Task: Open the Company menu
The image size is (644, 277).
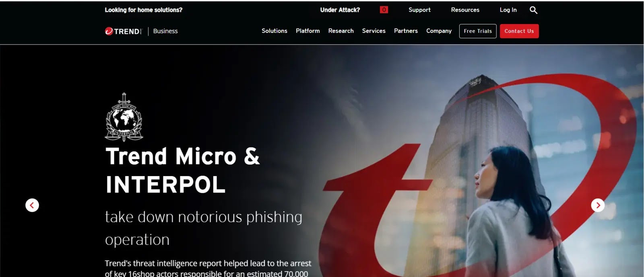Action: click(439, 31)
